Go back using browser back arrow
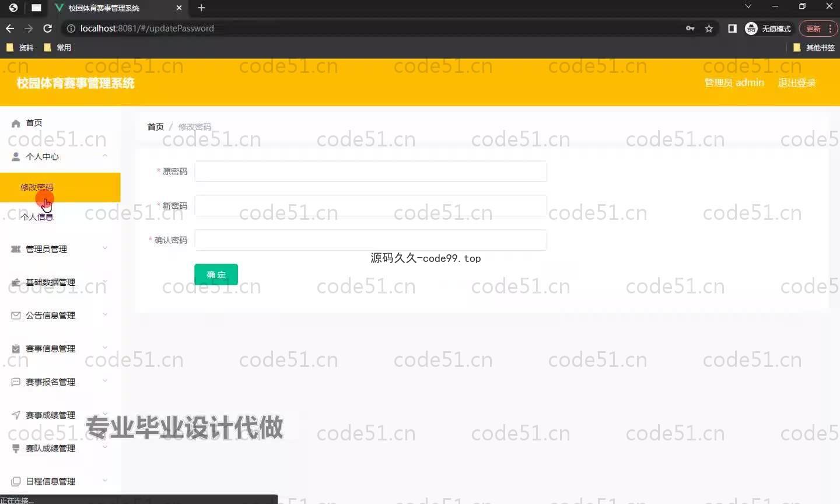The height and width of the screenshot is (504, 840). (x=10, y=29)
